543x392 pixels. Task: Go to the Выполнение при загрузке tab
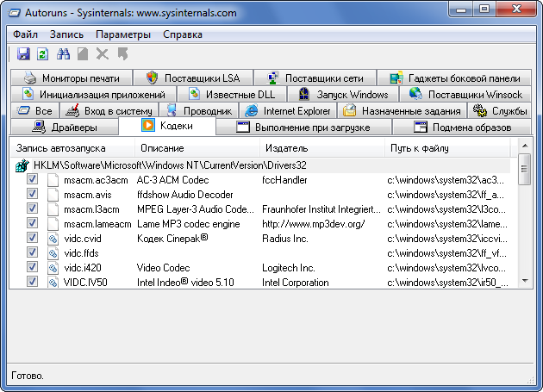coord(303,128)
